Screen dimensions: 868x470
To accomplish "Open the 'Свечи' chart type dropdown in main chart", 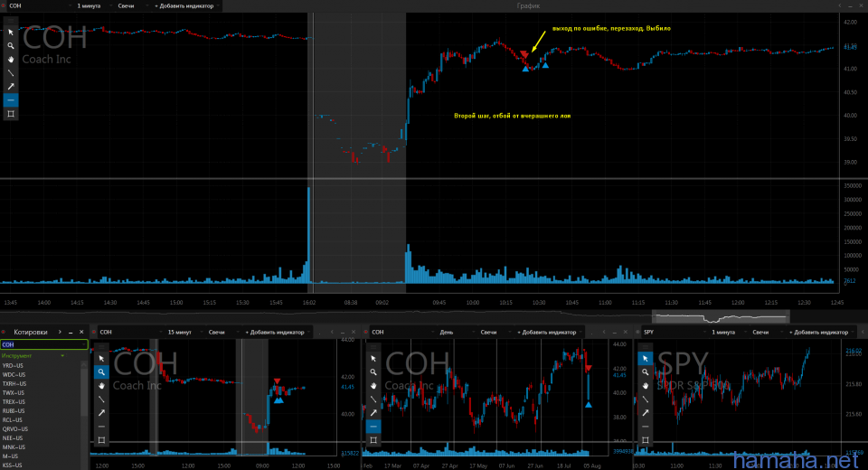I will pyautogui.click(x=132, y=5).
